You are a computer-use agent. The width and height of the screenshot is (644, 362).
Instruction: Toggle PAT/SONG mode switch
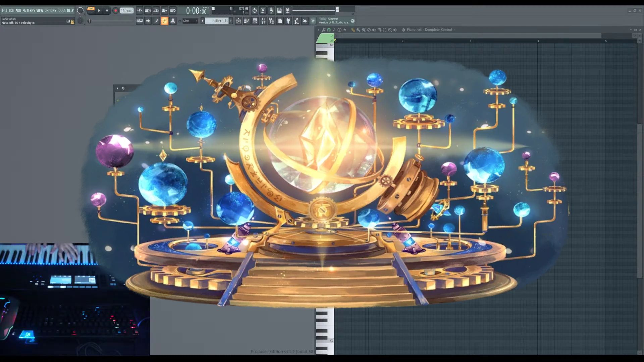[91, 10]
